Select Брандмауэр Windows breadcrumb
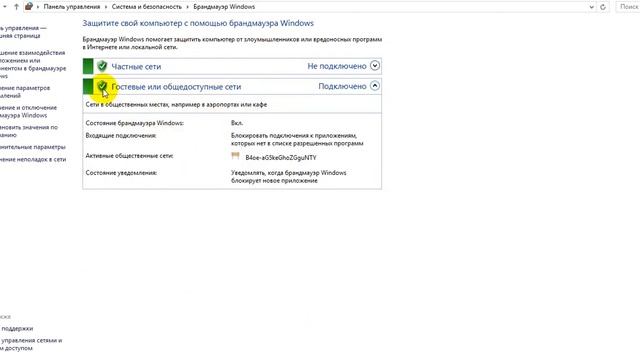The image size is (640, 360). (x=224, y=7)
